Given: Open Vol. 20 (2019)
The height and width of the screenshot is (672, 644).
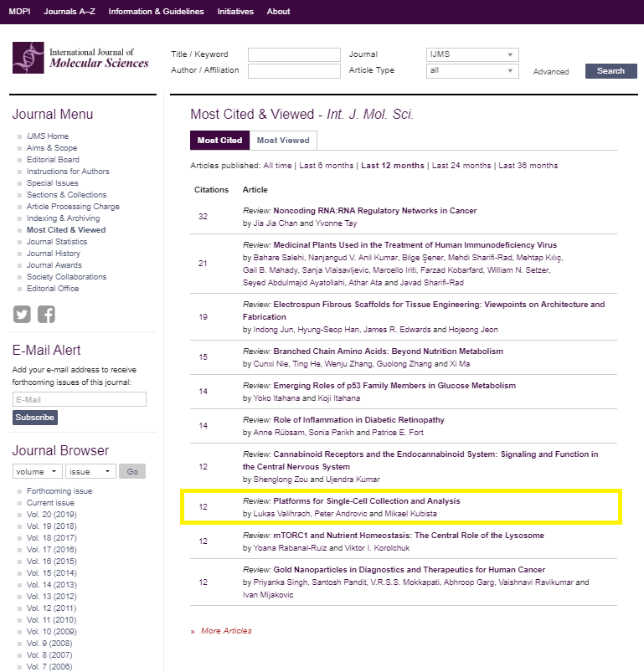Looking at the screenshot, I should point(51,515).
